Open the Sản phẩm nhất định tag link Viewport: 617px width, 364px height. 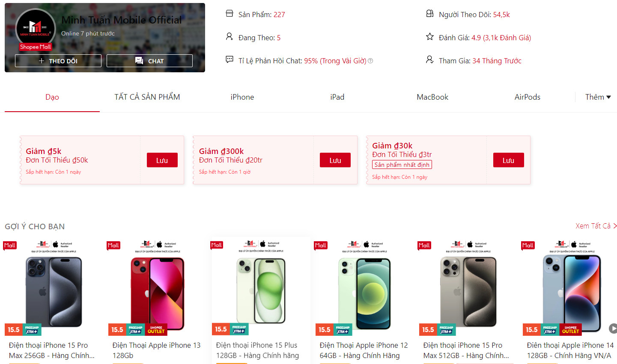pos(402,165)
